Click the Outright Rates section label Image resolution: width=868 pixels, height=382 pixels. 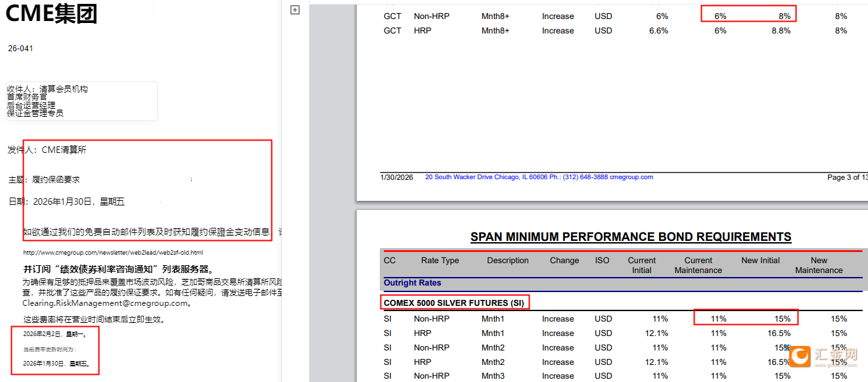[413, 283]
